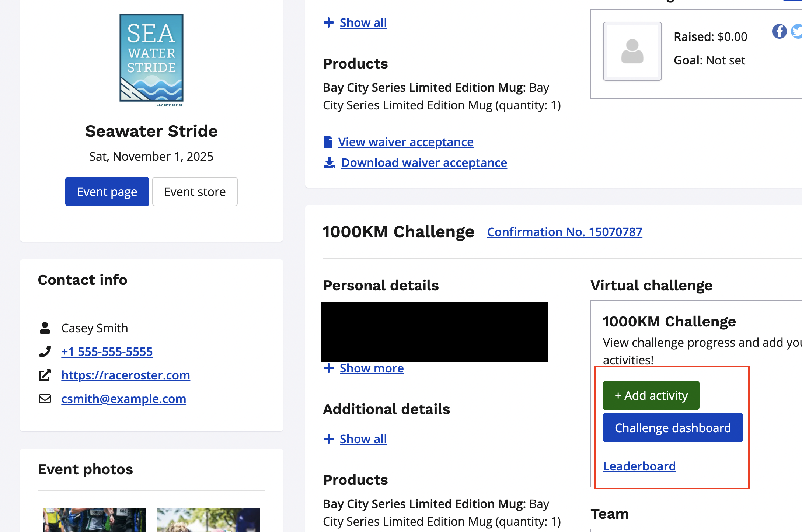Click the Seawater Stride event logo
Screen dimensions: 802x532
(151, 60)
